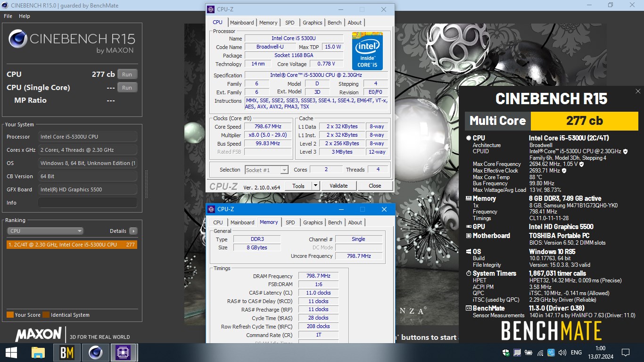The width and height of the screenshot is (644, 362).
Task: Select the 2C/4T i5-5300U ranking entry
Action: (72, 245)
